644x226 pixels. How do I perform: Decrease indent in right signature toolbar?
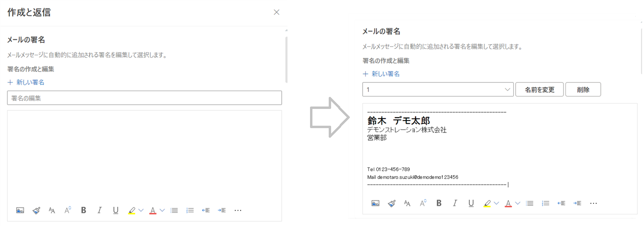pos(561,203)
